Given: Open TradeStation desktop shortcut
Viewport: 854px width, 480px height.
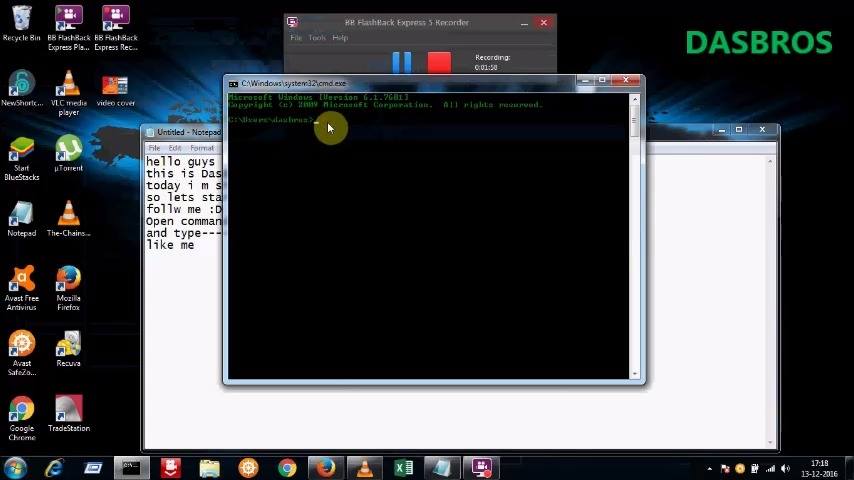Looking at the screenshot, I should (69, 414).
